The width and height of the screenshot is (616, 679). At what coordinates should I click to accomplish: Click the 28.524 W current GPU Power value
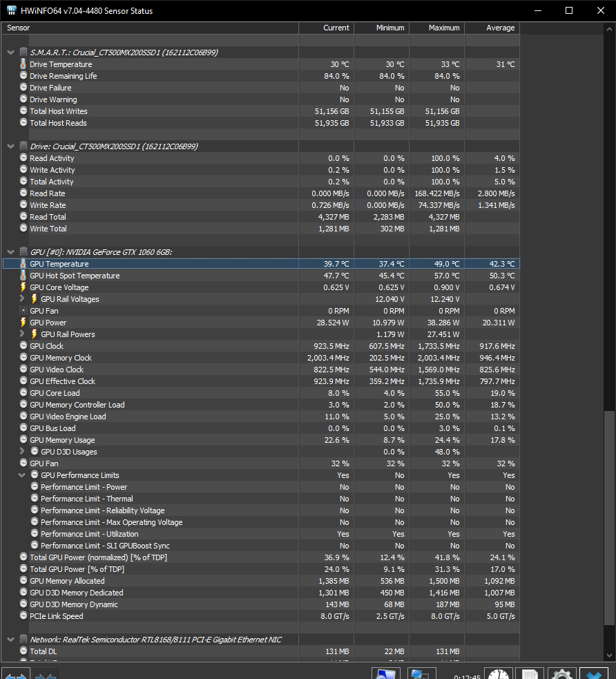(x=333, y=323)
